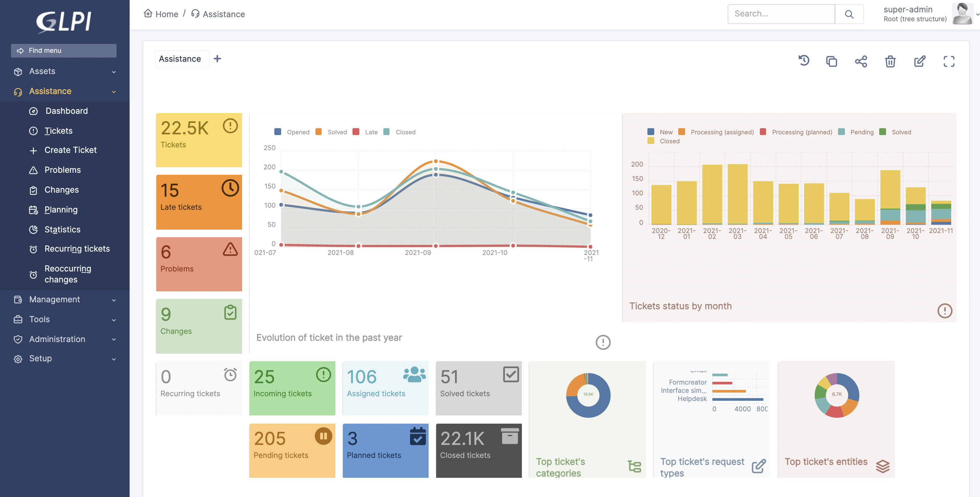Toggle the Solved series in the evolution chart legend
Image resolution: width=980 pixels, height=497 pixels.
(337, 132)
